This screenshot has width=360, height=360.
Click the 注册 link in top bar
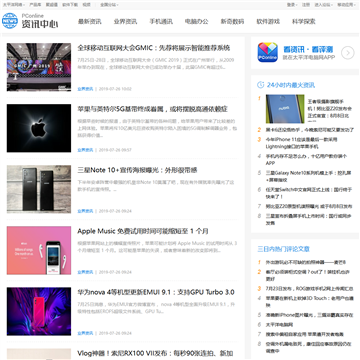pyautogui.click(x=306, y=5)
